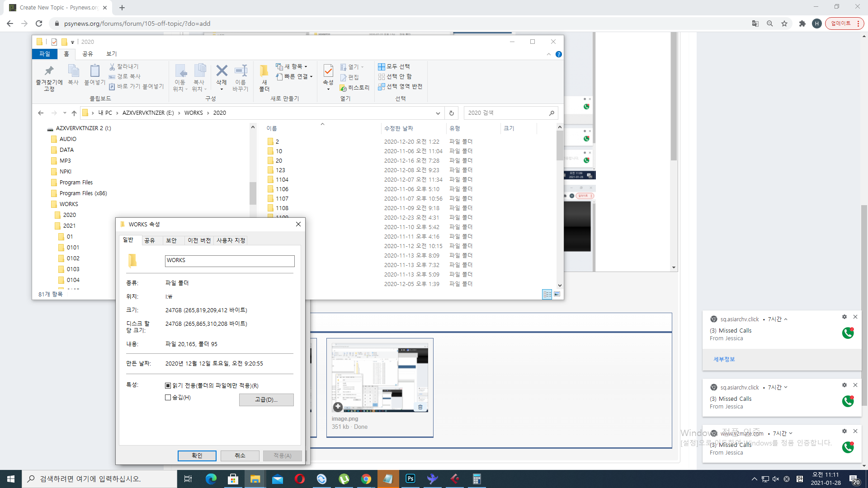Expand the New item (새 항목) dropdown
Image resolution: width=868 pixels, height=488 pixels.
[x=306, y=66]
